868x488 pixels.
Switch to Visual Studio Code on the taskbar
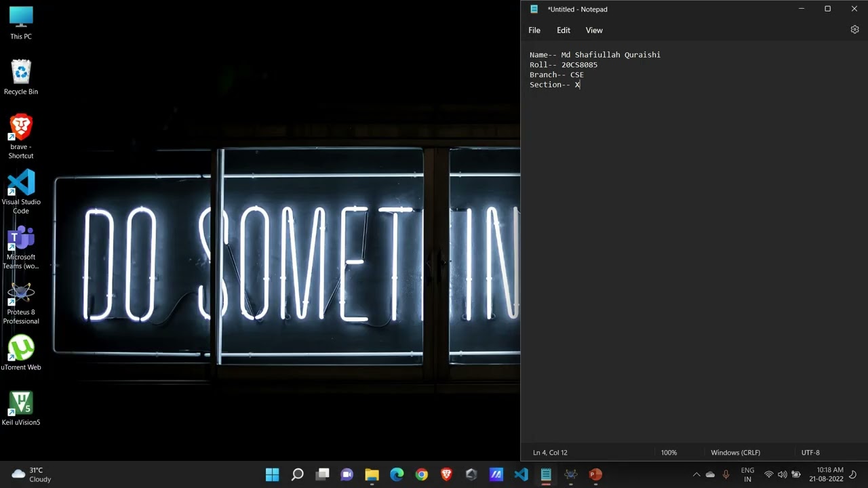pyautogui.click(x=521, y=474)
